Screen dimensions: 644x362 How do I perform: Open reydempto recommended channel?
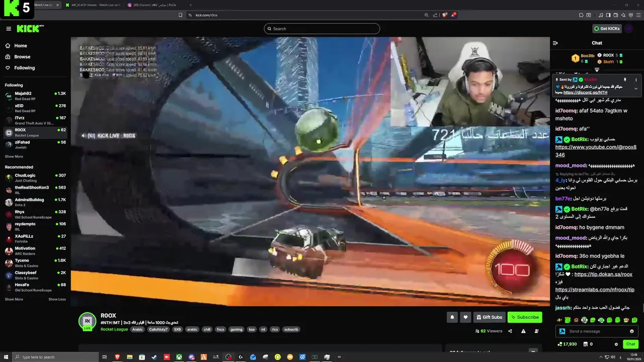click(35, 226)
